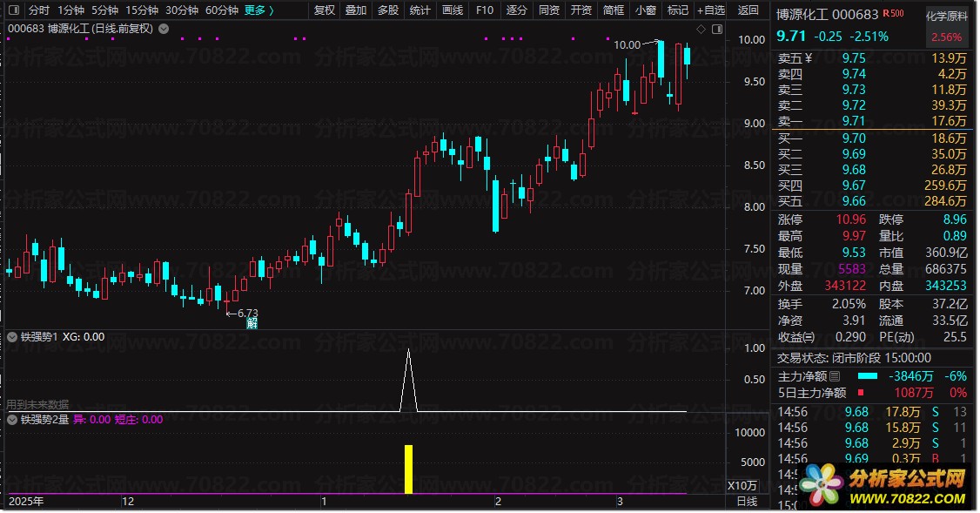Open the 解 info marker under 6.73

coord(252,323)
